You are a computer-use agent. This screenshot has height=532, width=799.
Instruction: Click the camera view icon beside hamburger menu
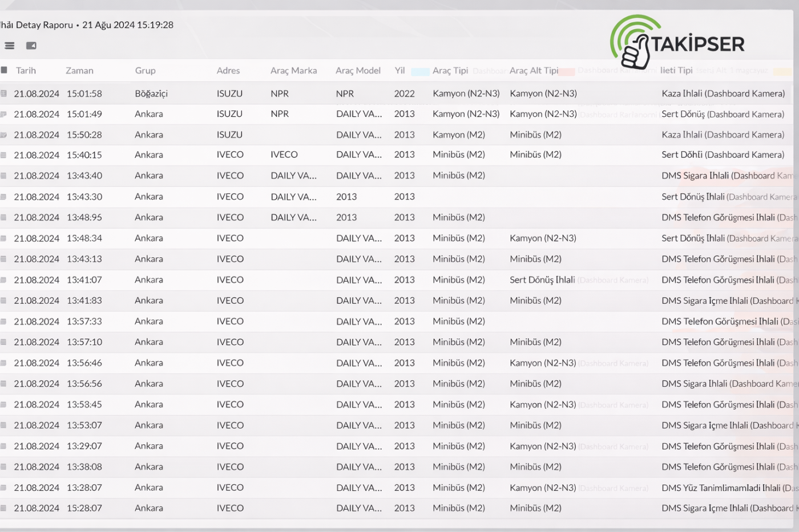(x=31, y=46)
